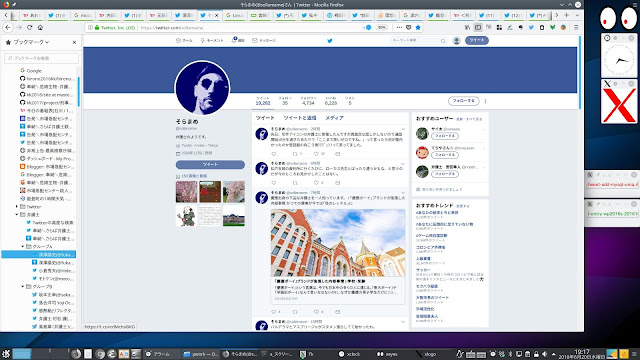Focus the Twitter keyword search box
Image resolution: width=640 pixels, height=360 pixels.
coord(418,40)
